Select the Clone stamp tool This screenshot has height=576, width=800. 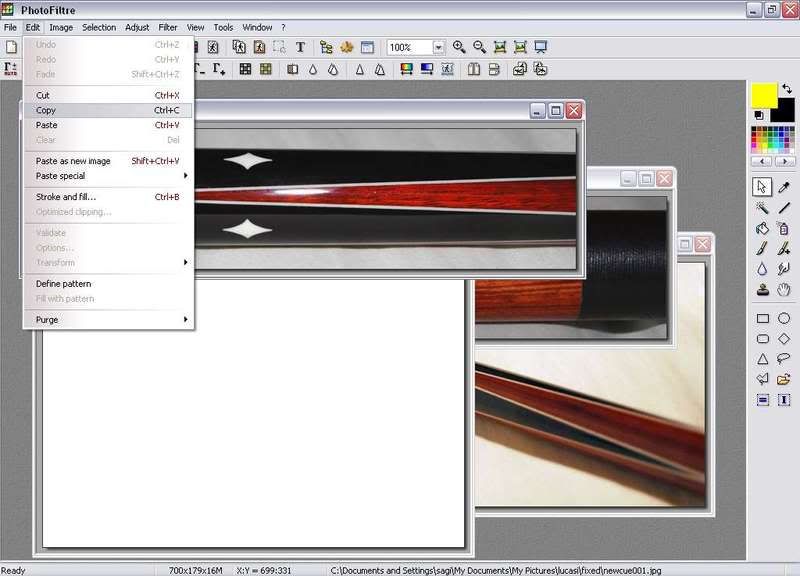click(762, 290)
